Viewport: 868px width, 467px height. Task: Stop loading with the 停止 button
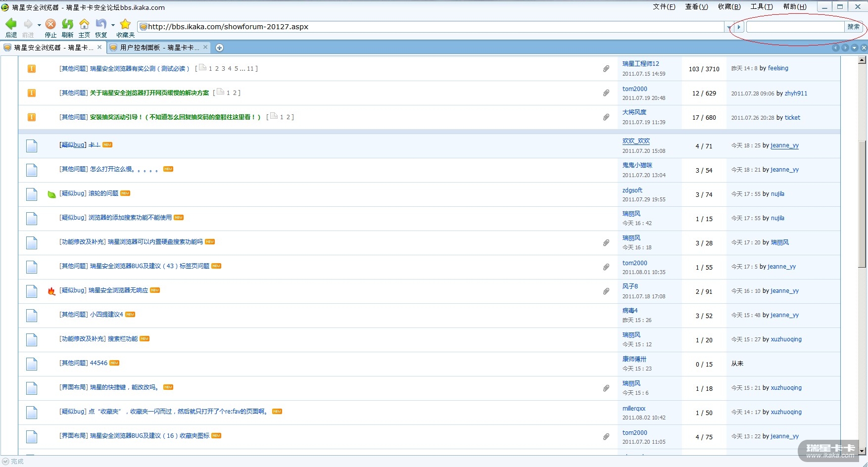tap(50, 24)
